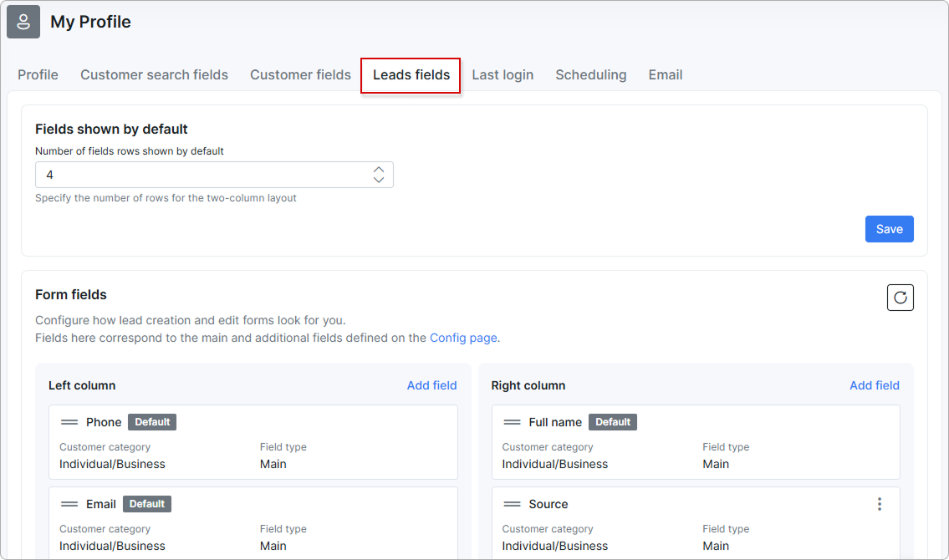Grab the Email field drag handle
Screen dimensions: 949x560
69,504
